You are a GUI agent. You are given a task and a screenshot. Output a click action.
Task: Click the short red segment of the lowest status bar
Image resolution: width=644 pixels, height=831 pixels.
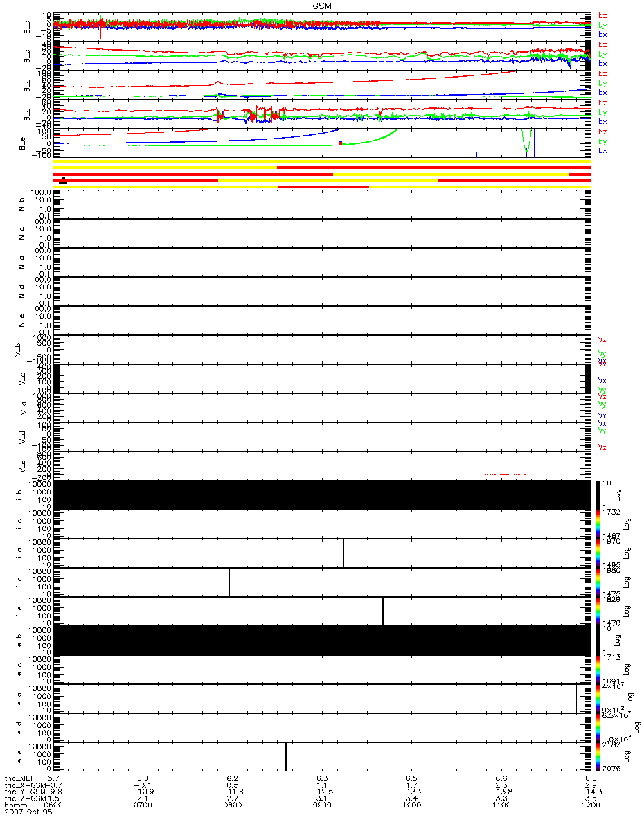(323, 186)
